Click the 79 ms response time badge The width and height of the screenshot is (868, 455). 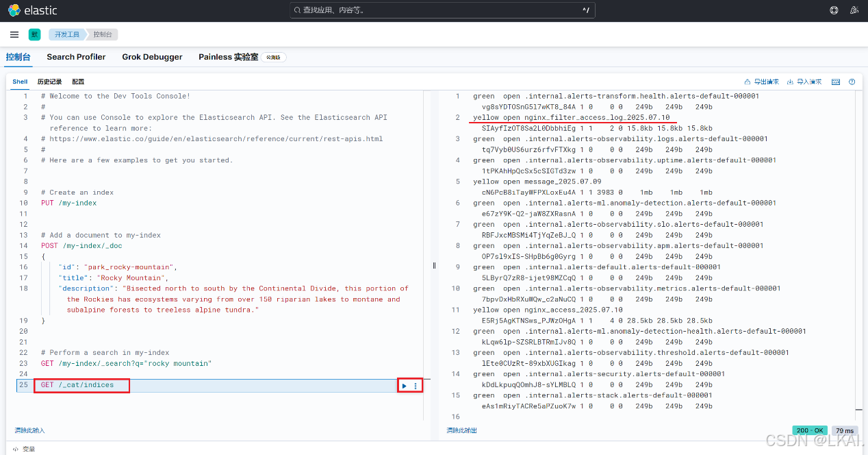tap(845, 430)
